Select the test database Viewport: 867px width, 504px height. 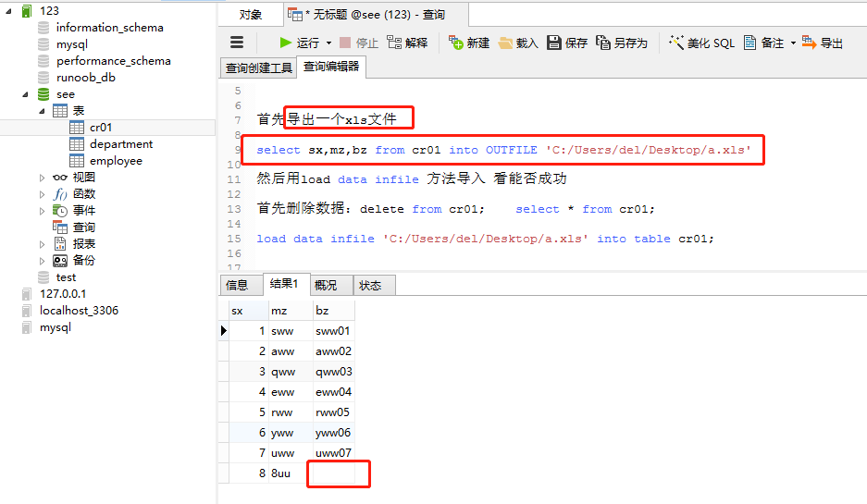tap(66, 277)
